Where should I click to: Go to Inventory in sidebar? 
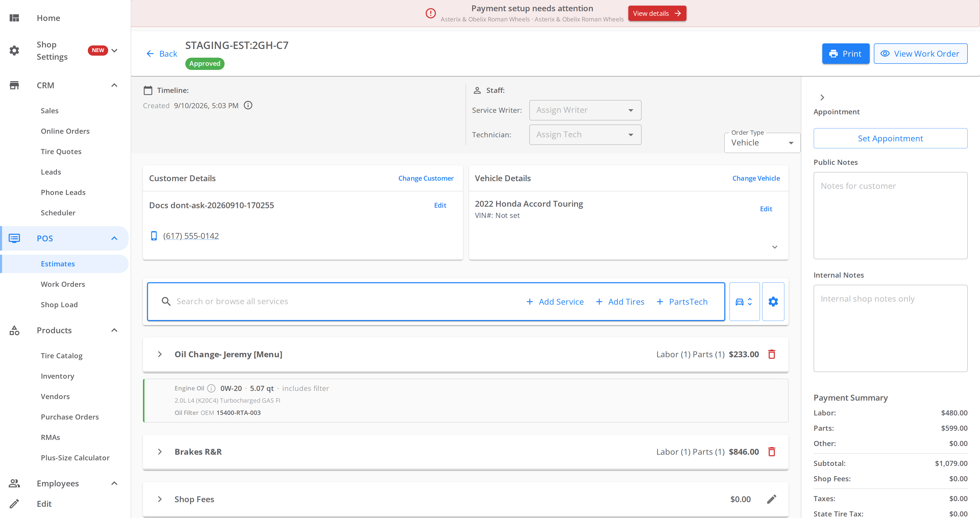coord(57,376)
